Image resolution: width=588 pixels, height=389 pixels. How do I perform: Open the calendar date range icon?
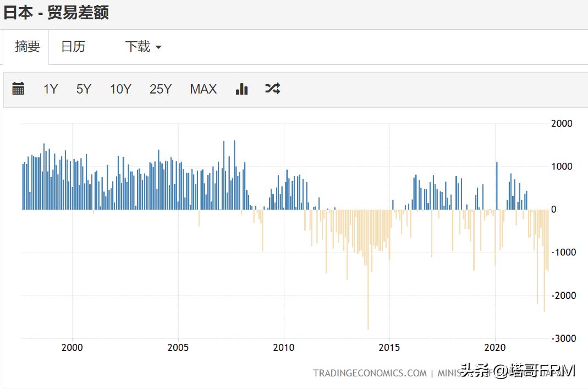pos(18,89)
